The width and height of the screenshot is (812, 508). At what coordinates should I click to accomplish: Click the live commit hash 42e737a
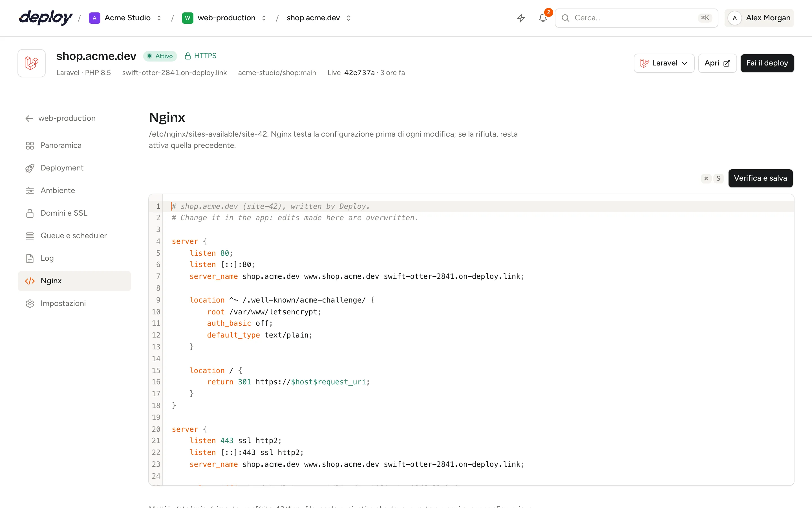359,73
